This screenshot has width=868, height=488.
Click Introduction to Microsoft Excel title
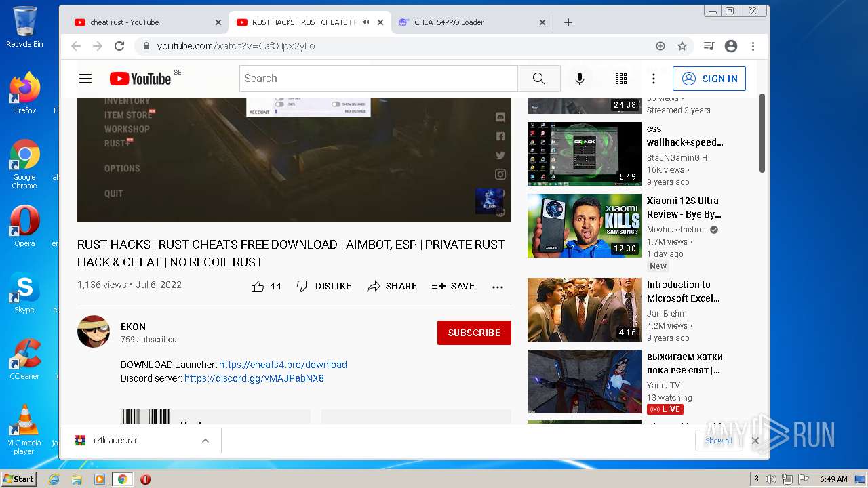click(683, 291)
